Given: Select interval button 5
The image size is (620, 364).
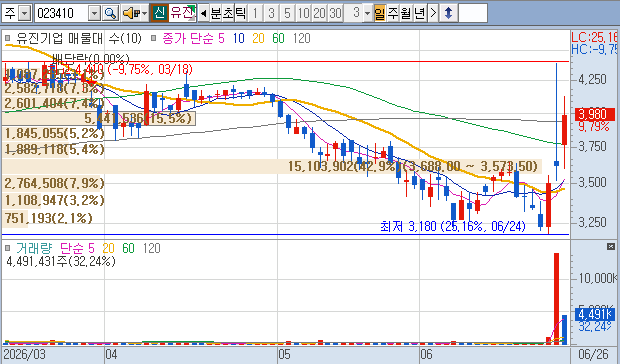Looking at the screenshot, I should coord(287,13).
